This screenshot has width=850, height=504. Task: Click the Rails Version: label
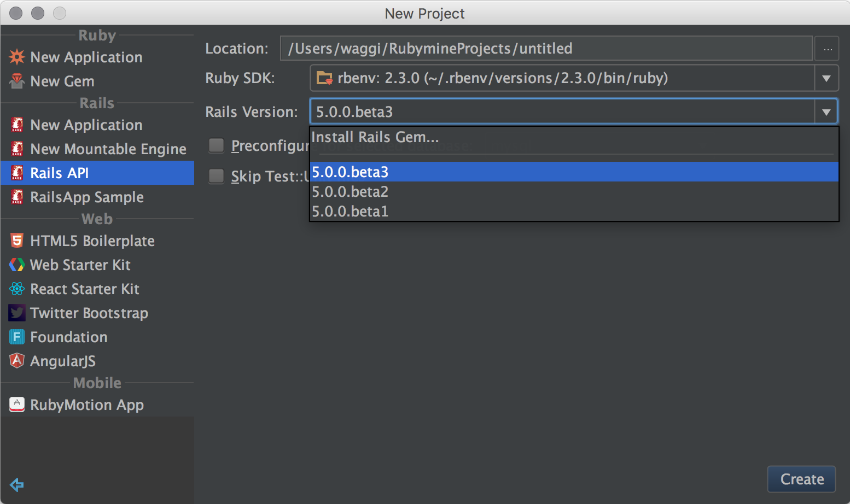point(252,112)
